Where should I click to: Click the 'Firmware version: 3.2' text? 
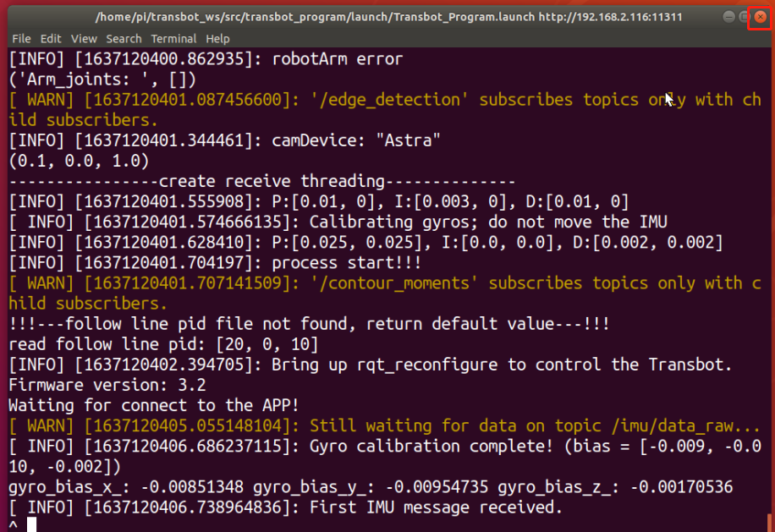(x=107, y=385)
